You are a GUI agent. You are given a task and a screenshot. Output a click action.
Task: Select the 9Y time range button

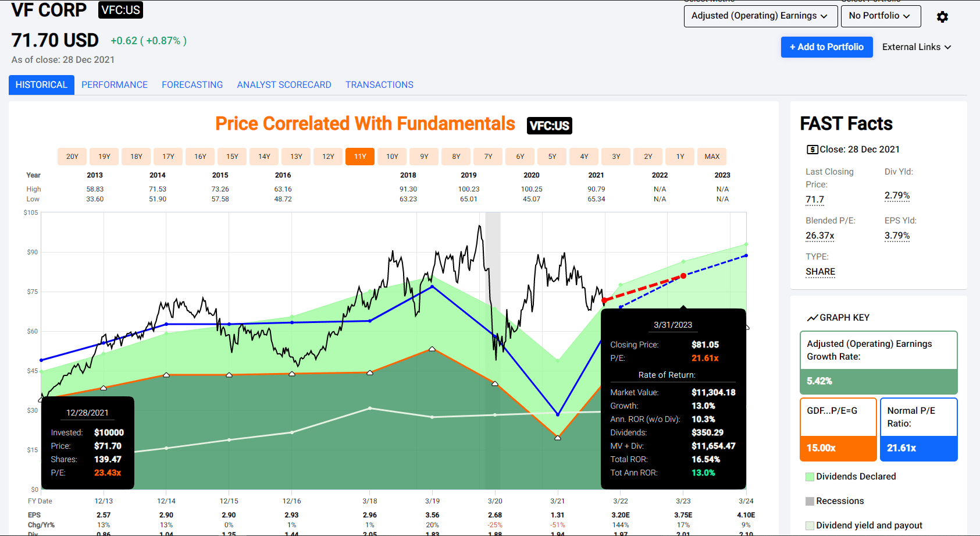(x=424, y=157)
